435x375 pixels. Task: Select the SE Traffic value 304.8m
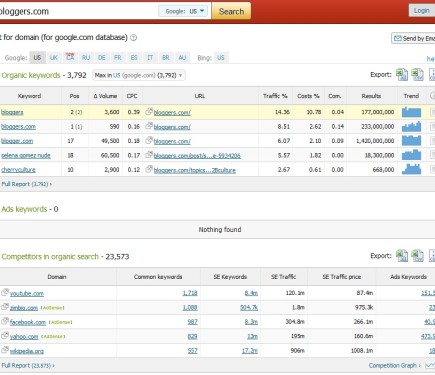[x=295, y=322]
